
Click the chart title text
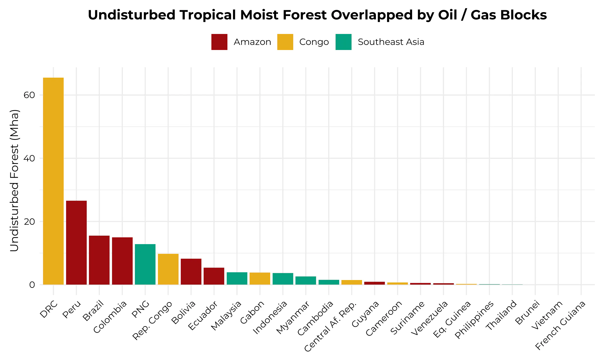point(317,15)
